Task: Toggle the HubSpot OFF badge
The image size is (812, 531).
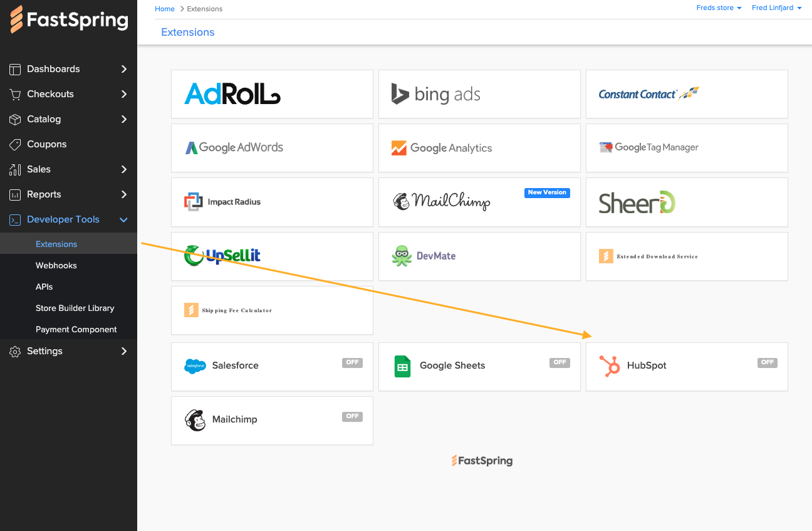Action: pyautogui.click(x=767, y=362)
